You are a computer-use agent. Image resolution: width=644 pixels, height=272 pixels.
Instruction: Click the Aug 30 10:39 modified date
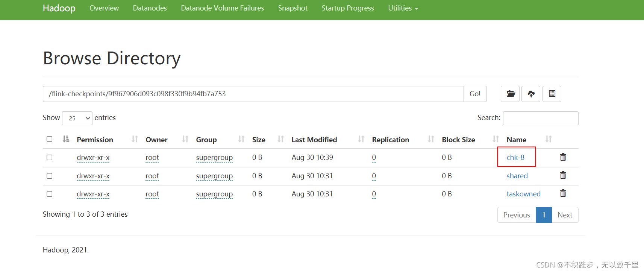[312, 157]
